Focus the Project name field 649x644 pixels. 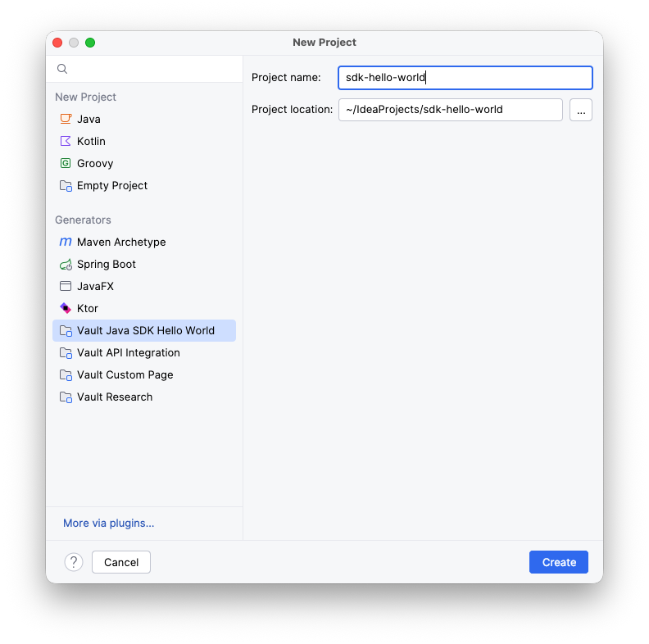coord(465,78)
